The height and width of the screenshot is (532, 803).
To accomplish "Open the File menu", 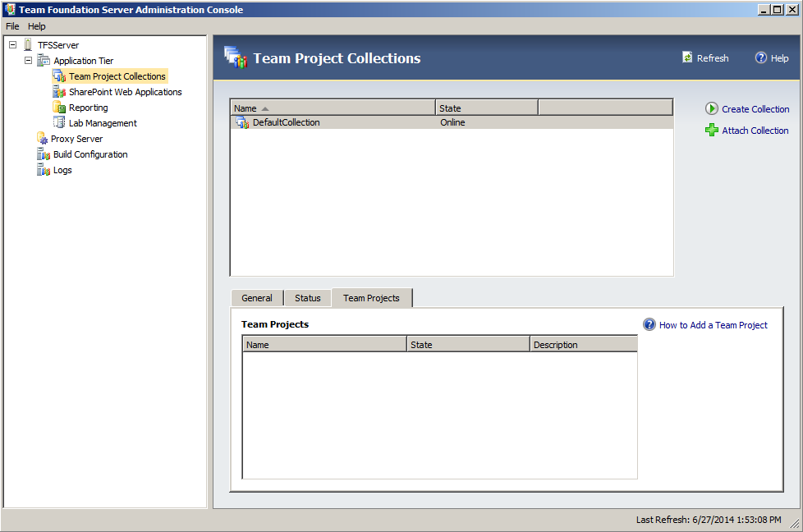I will tap(12, 26).
